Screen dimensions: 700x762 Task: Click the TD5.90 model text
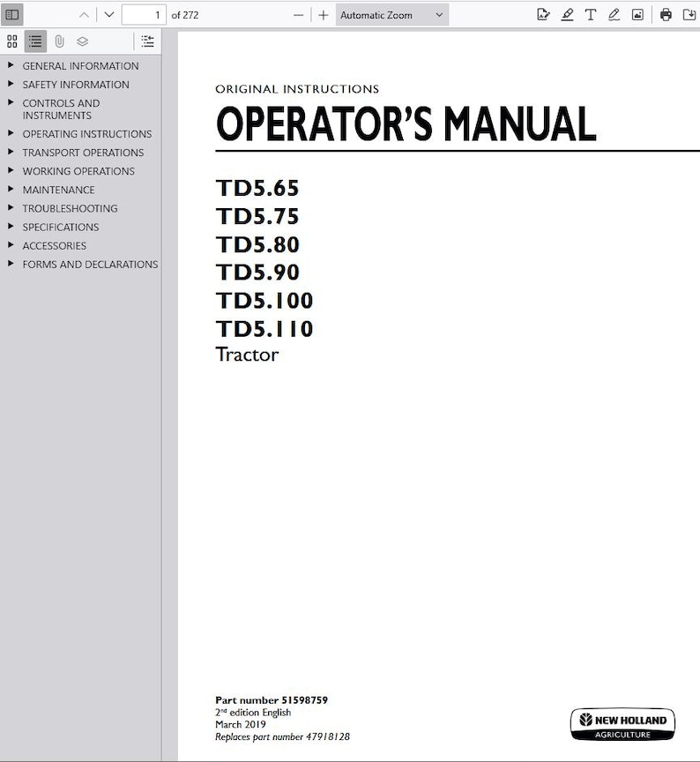257,273
